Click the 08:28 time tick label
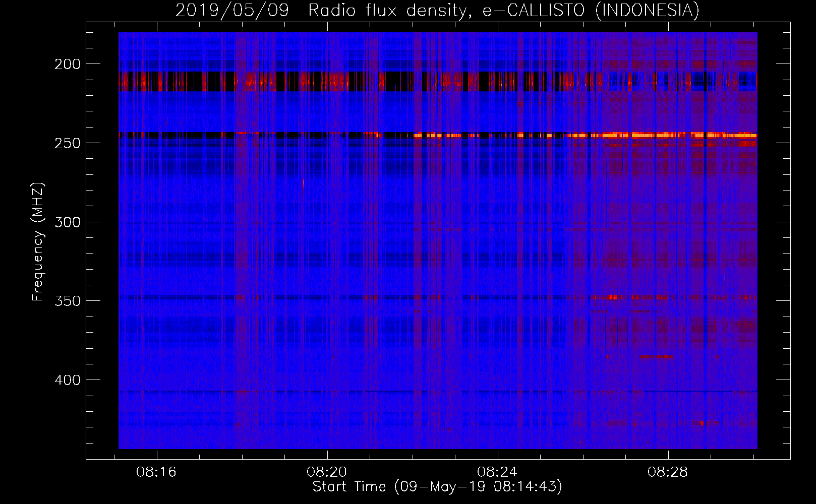 click(x=668, y=472)
